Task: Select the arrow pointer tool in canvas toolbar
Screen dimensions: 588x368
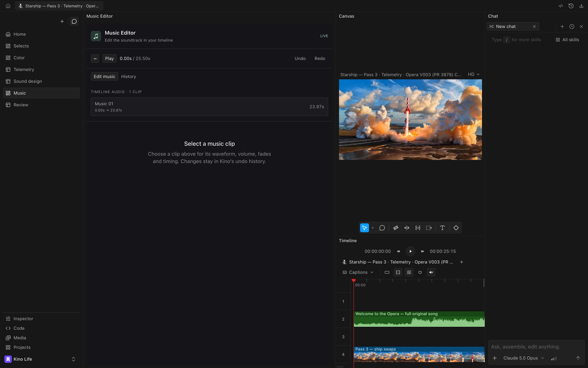Action: tap(364, 228)
